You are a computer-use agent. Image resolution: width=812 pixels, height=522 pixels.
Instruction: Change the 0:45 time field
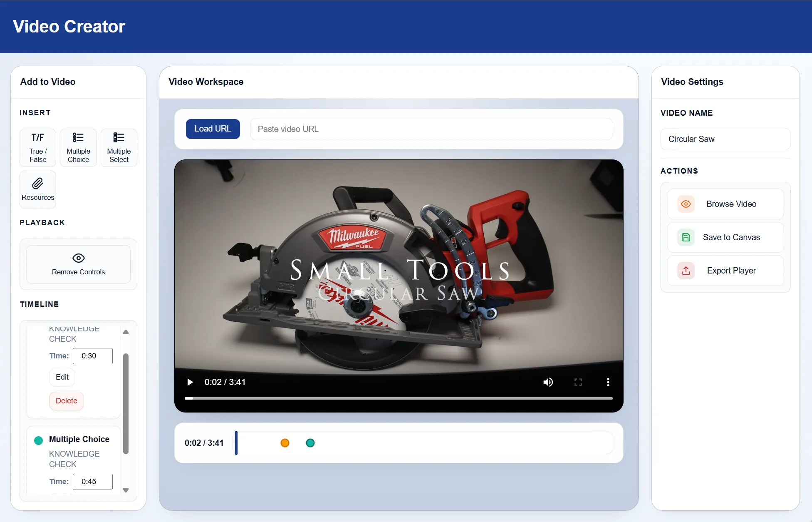93,482
